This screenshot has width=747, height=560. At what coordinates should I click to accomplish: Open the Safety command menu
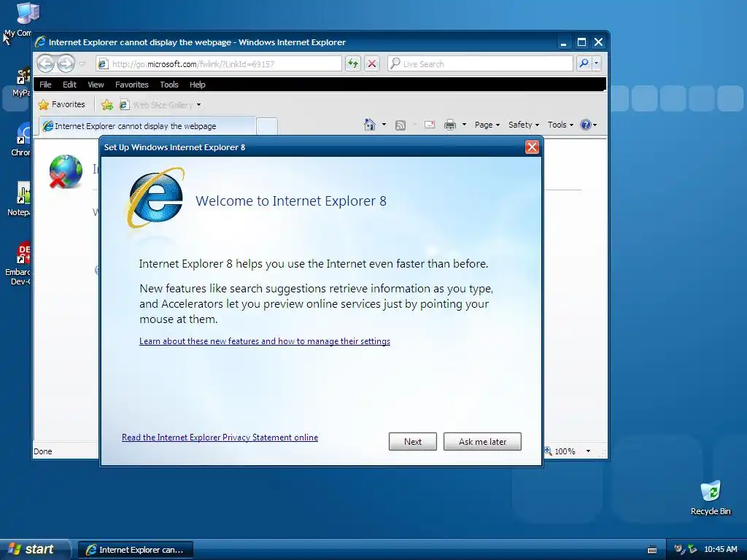point(524,125)
